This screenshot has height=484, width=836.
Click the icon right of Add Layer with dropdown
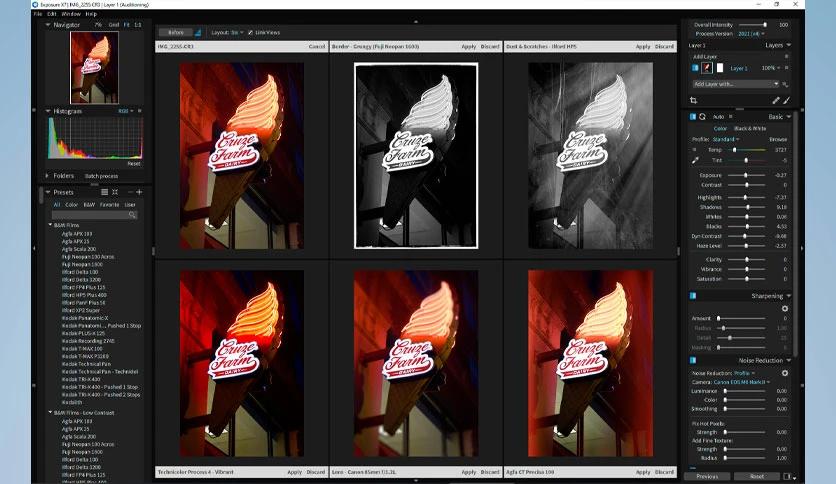point(785,84)
